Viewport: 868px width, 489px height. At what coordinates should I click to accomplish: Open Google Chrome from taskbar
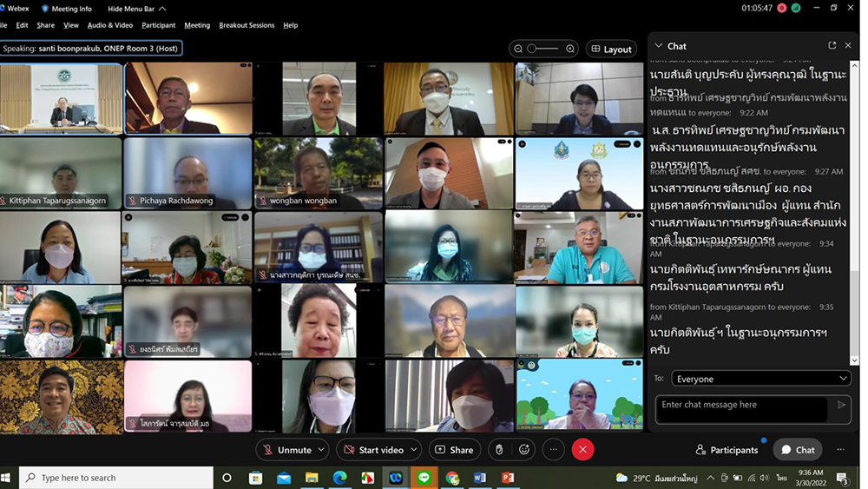(x=452, y=478)
